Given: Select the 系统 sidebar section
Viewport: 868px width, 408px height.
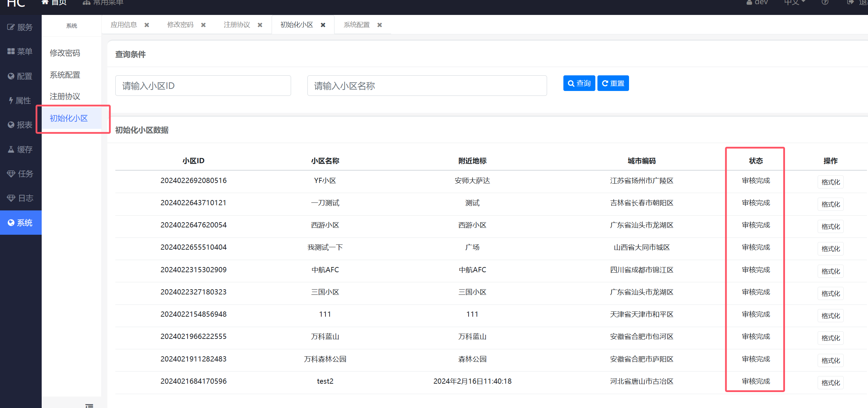Looking at the screenshot, I should (x=20, y=223).
